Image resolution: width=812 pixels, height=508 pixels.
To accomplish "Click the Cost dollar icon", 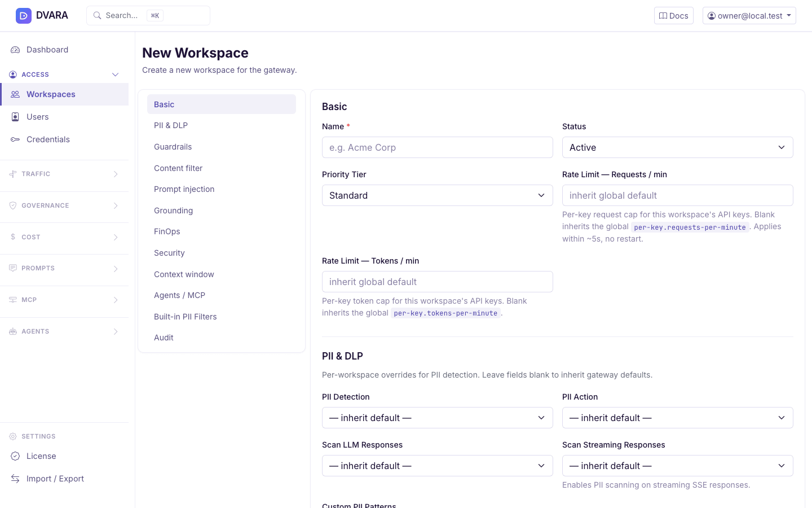I will [13, 237].
